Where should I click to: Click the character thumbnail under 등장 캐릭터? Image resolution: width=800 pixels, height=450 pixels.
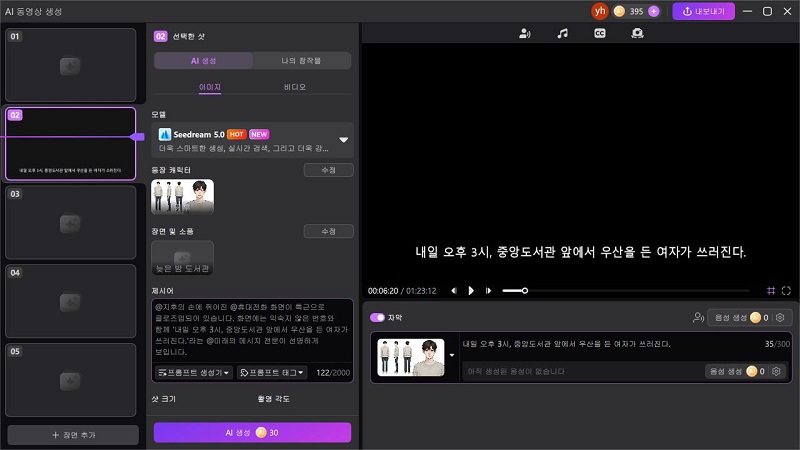(x=183, y=196)
